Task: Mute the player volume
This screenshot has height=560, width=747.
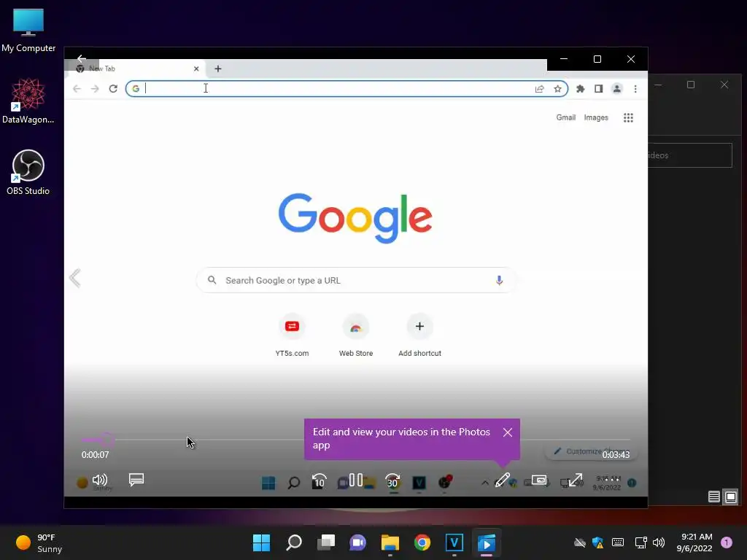Action: click(99, 480)
